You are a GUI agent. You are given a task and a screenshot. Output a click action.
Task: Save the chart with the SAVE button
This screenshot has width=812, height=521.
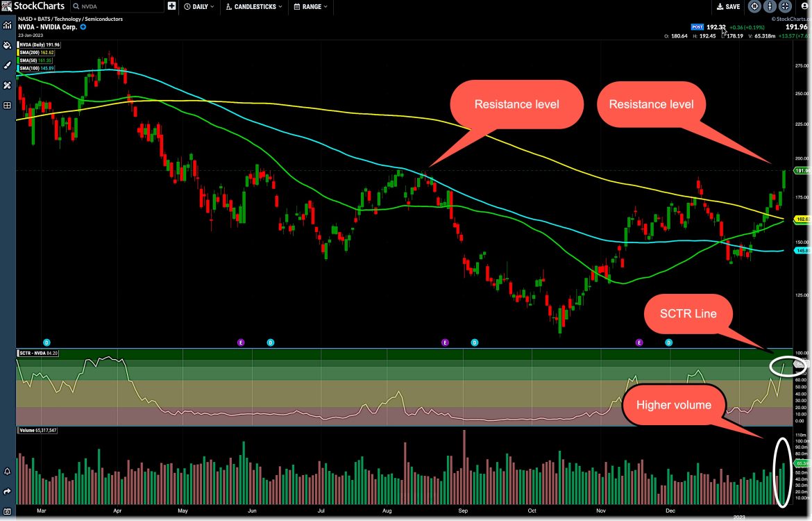[x=727, y=6]
